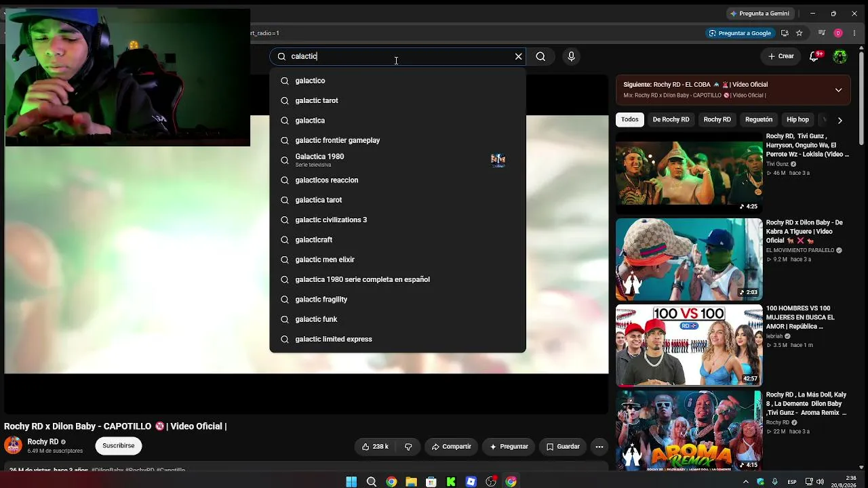
Task: Open the Aroma Remix video title
Action: coord(806,403)
